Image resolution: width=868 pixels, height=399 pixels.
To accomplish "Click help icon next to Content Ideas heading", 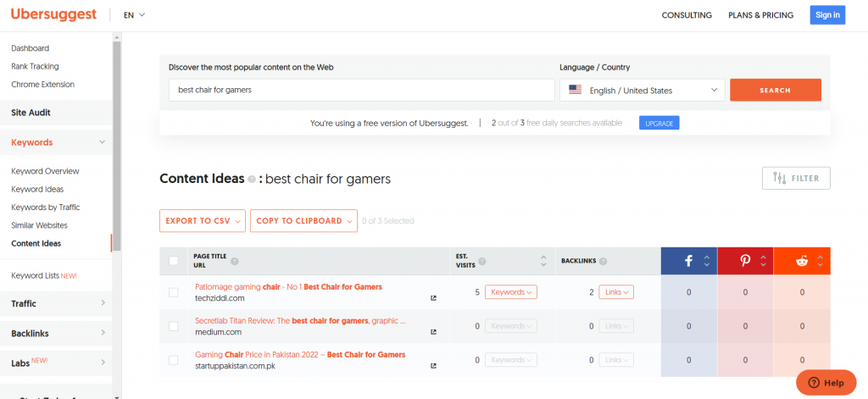I will coord(252,180).
